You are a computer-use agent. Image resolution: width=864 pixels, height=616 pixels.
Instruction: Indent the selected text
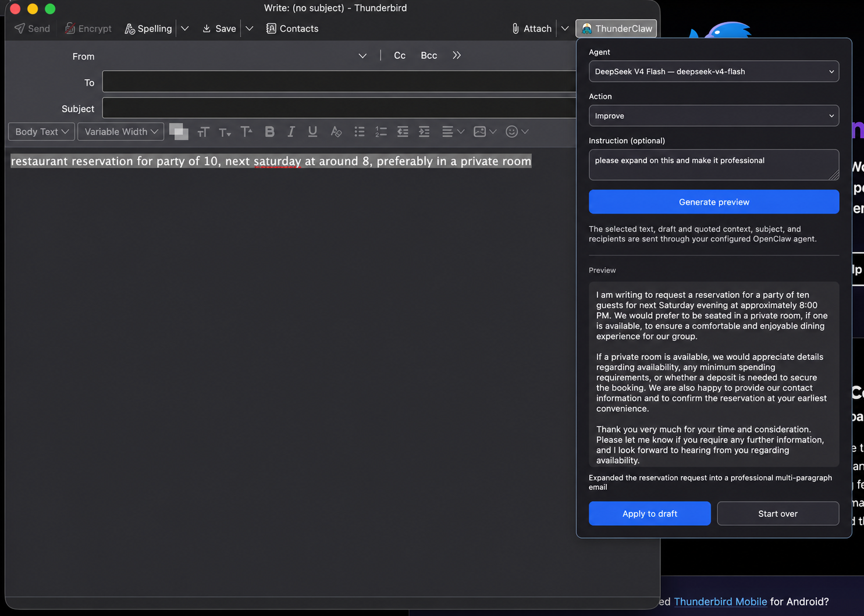424,132
